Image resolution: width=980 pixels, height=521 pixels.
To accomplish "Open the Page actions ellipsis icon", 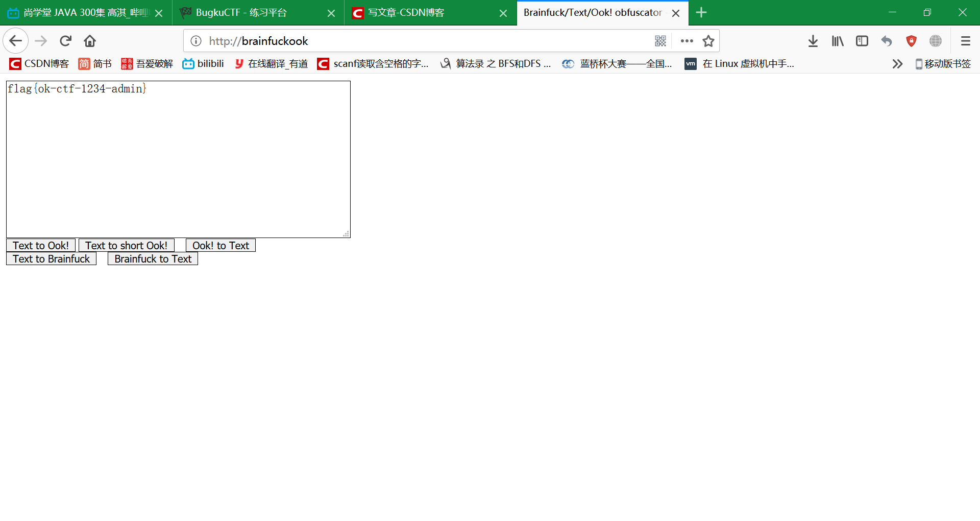I will pyautogui.click(x=687, y=41).
